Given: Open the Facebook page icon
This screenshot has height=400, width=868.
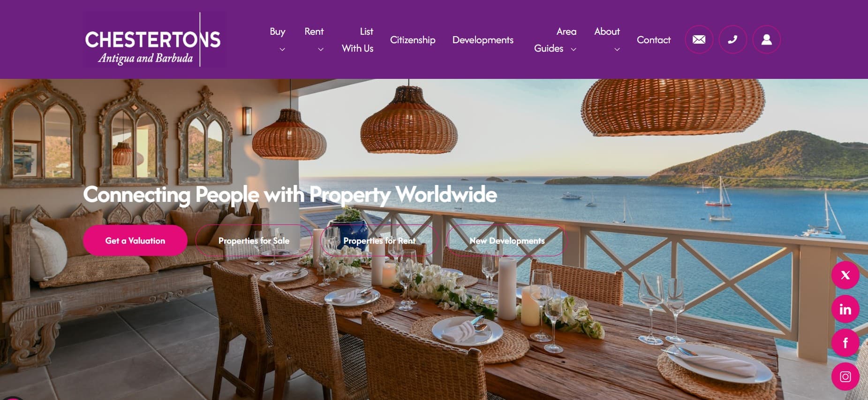Looking at the screenshot, I should [x=845, y=343].
